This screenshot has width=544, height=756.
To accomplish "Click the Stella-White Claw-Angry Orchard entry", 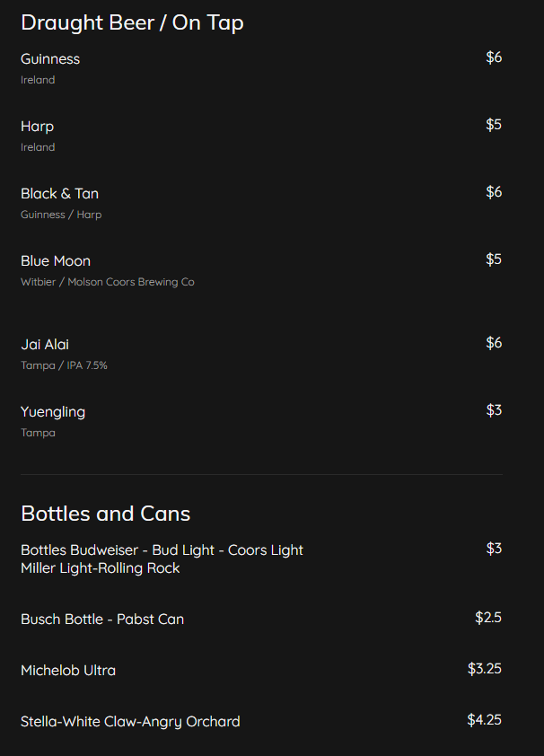I will coord(130,722).
